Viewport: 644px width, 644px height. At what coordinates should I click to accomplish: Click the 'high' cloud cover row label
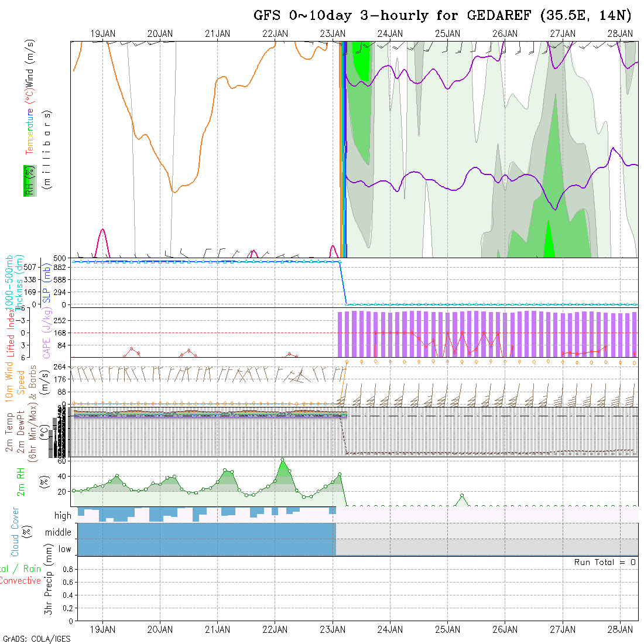pyautogui.click(x=63, y=516)
